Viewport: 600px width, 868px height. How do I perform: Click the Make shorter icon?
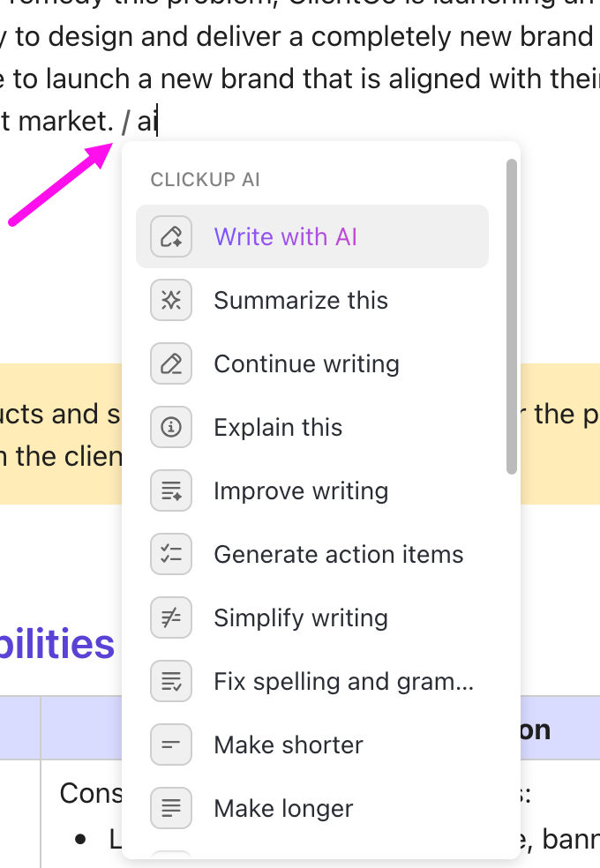click(x=171, y=745)
